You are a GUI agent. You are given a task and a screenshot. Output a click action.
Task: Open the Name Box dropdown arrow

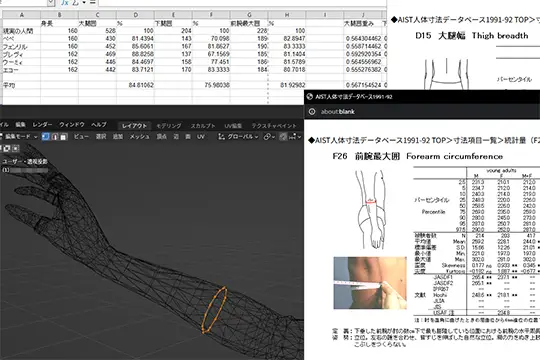click(x=51, y=3)
